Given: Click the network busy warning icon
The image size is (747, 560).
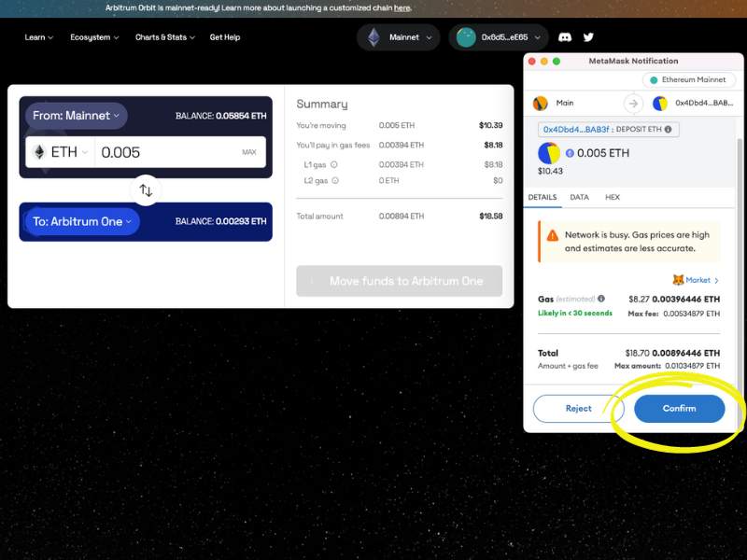Looking at the screenshot, I should 553,235.
